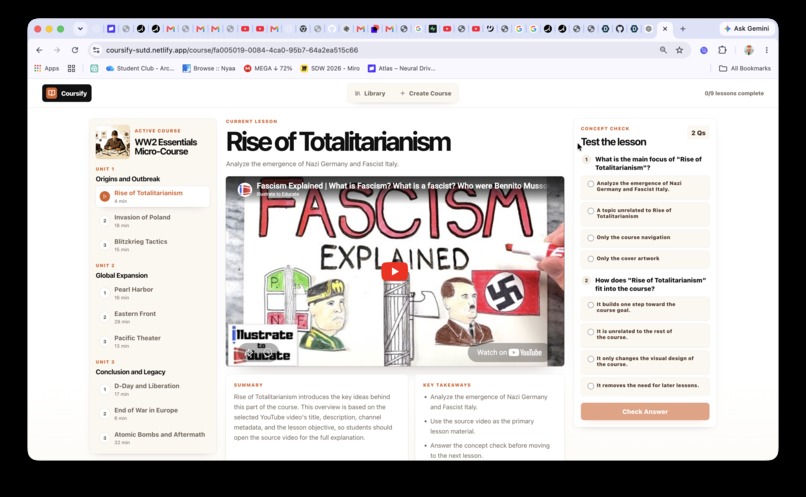806x497 pixels.
Task: Open the D-Day and Liberation lesson
Action: (x=153, y=389)
